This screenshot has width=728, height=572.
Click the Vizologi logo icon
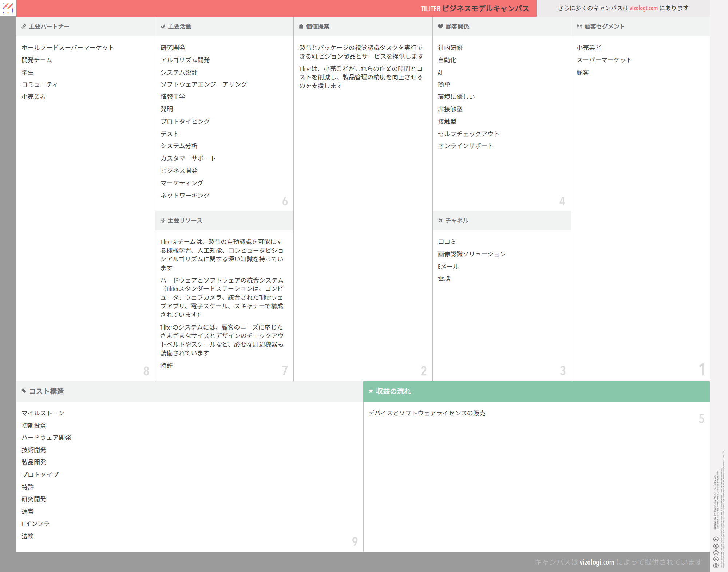(x=8, y=8)
